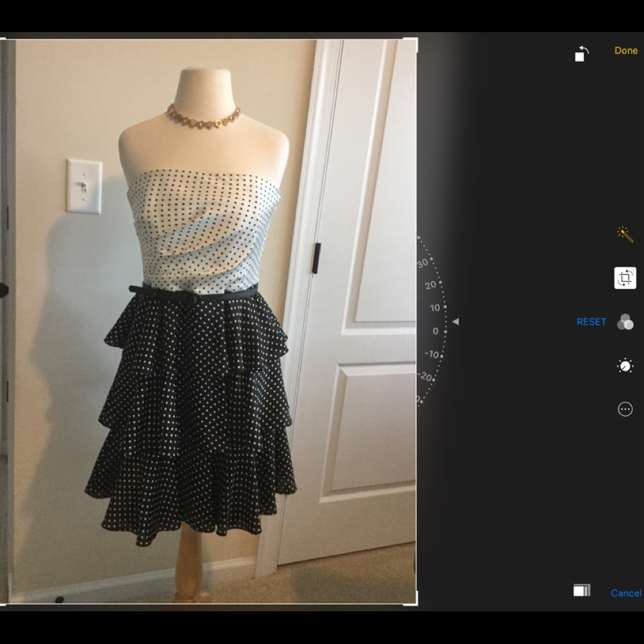Cancel the photo edit
The height and width of the screenshot is (644, 644).
pos(625,593)
